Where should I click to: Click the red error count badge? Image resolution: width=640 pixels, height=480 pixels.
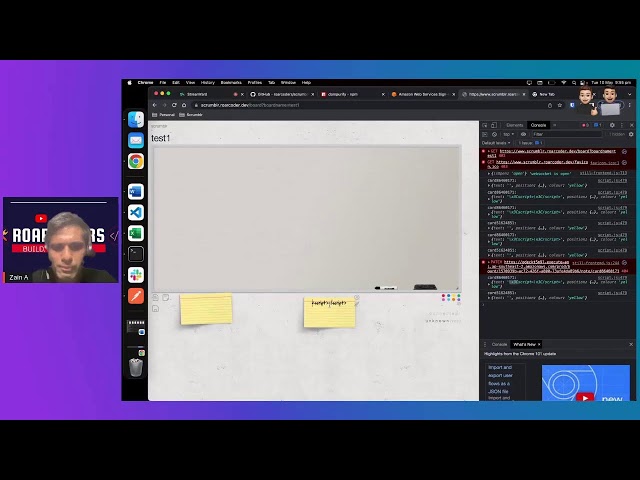(x=586, y=125)
